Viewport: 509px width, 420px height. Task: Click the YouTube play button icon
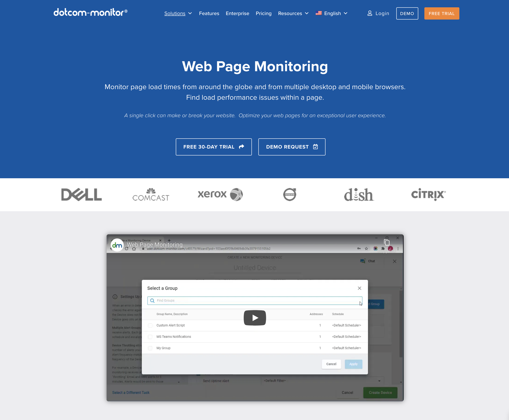tap(255, 318)
